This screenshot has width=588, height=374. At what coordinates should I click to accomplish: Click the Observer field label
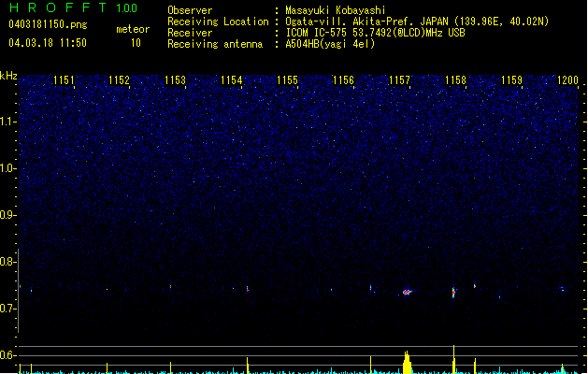click(190, 10)
